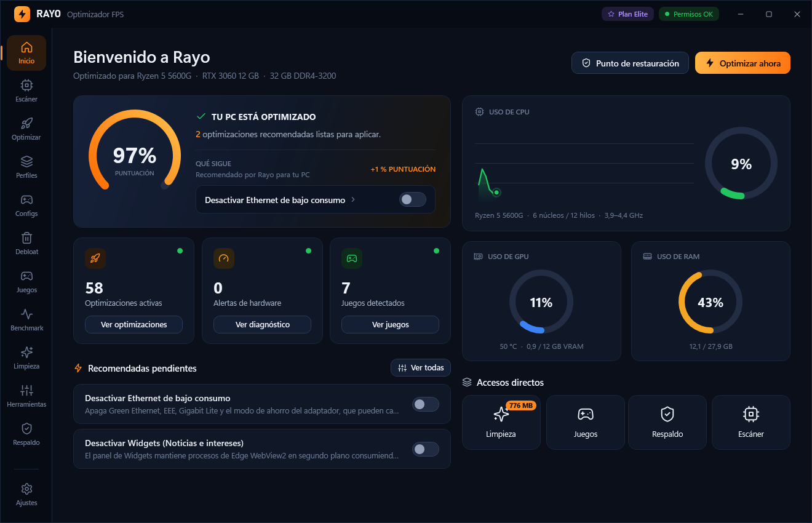Click Ver juegos button
This screenshot has width=812, height=523.
pyautogui.click(x=390, y=324)
